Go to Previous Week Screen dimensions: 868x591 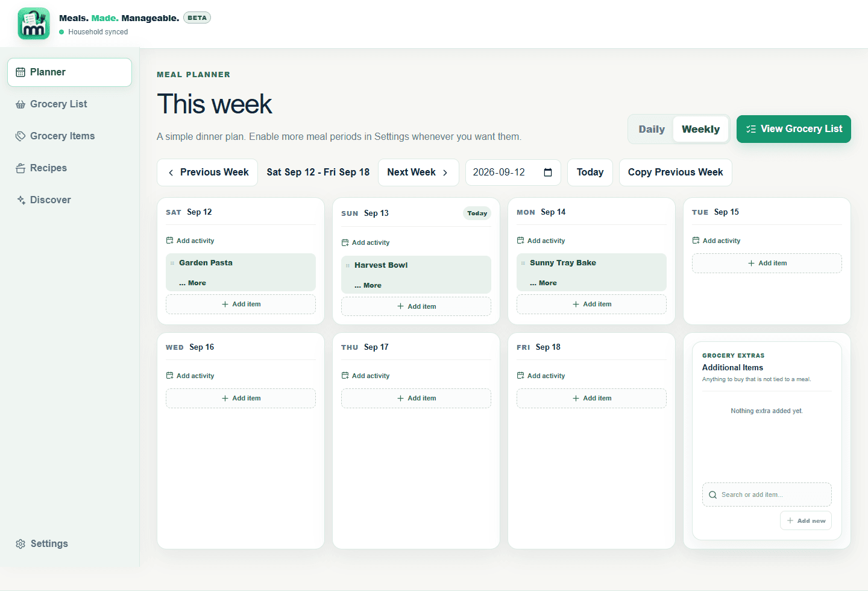207,172
